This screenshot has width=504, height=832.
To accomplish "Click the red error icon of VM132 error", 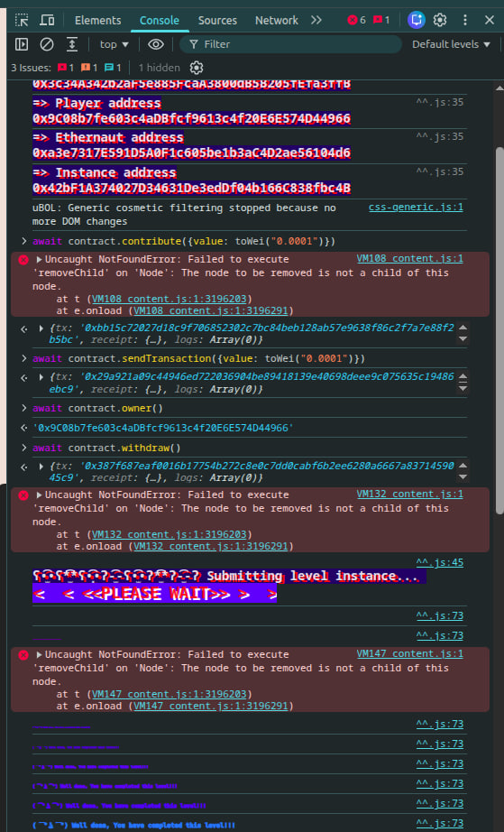I will click(x=23, y=495).
